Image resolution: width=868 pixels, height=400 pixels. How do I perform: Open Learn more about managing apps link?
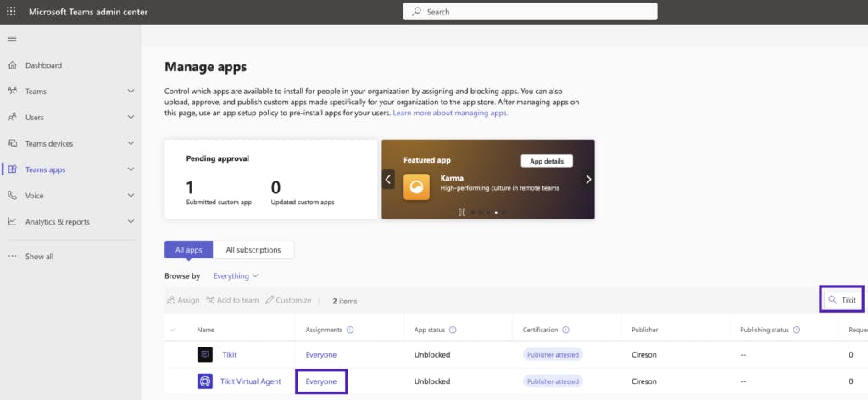point(450,113)
